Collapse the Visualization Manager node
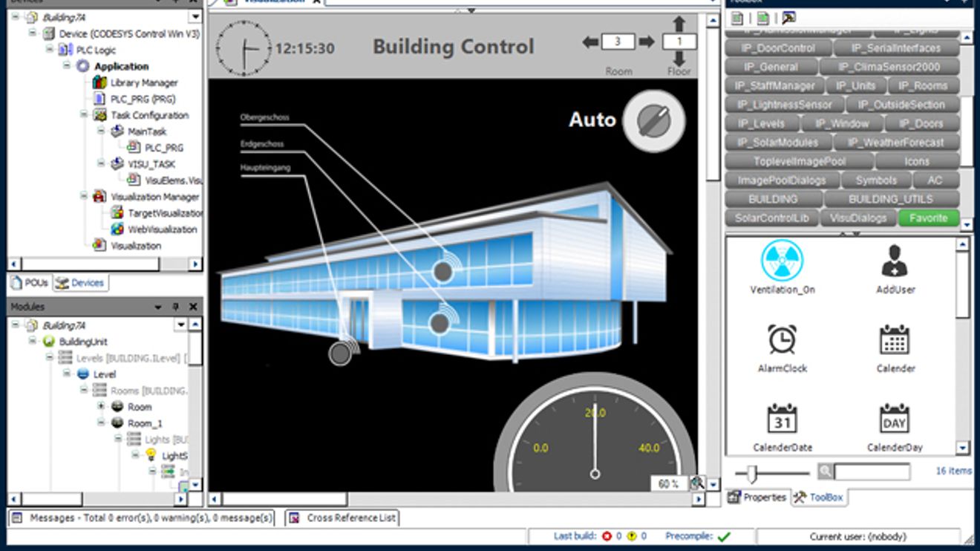The image size is (980, 551). [84, 197]
